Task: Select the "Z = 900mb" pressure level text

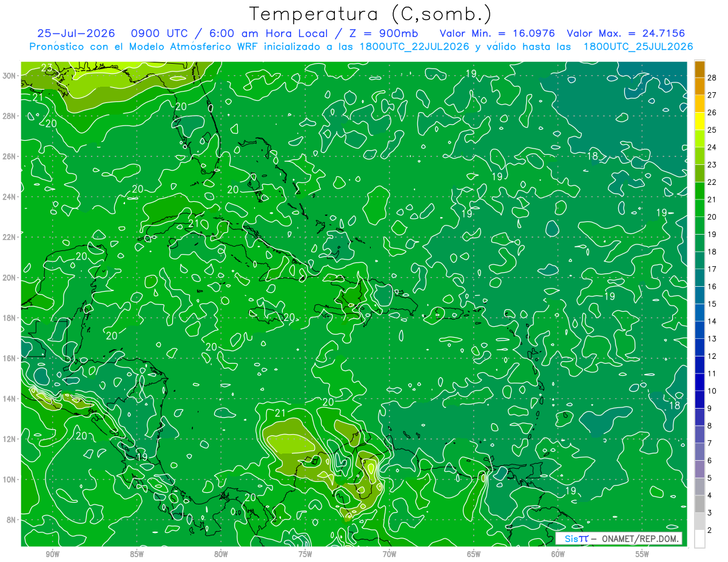Action: 383,33
